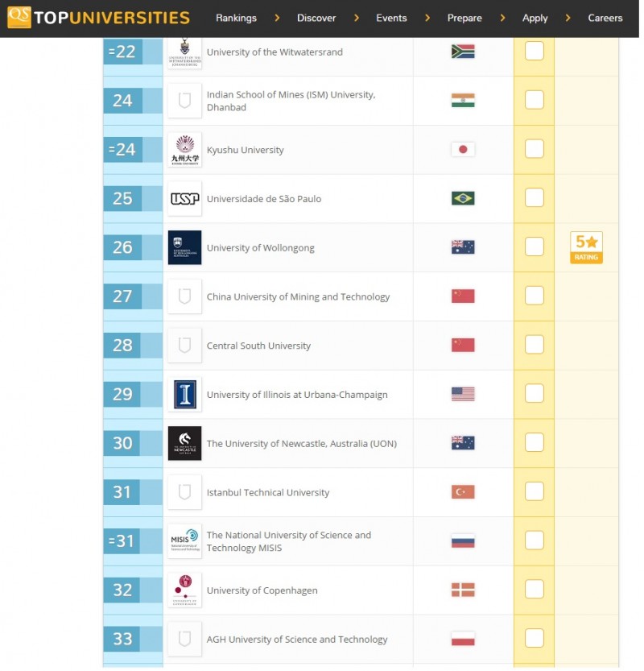Check the compare box for University of Newcastle, Australia
This screenshot has height=671, width=644.
pos(534,442)
